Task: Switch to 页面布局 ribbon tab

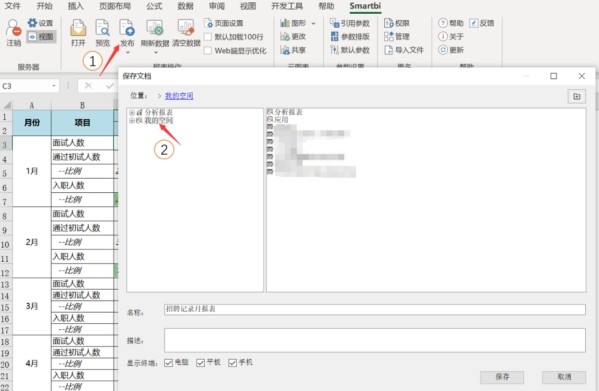Action: tap(115, 6)
